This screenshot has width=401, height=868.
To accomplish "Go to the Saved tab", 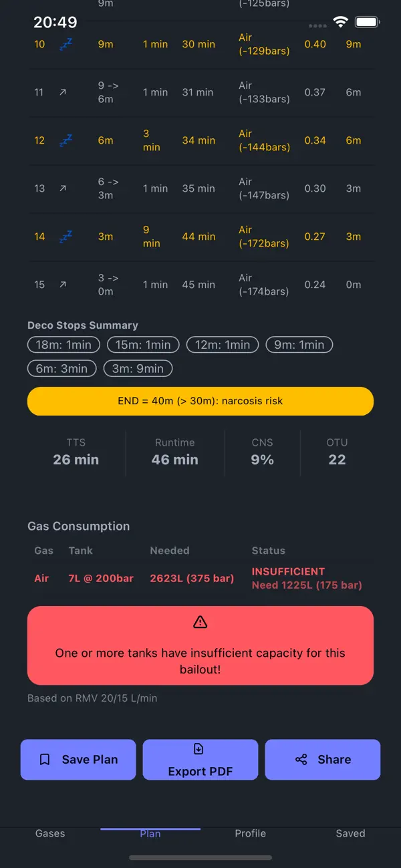I will [350, 833].
